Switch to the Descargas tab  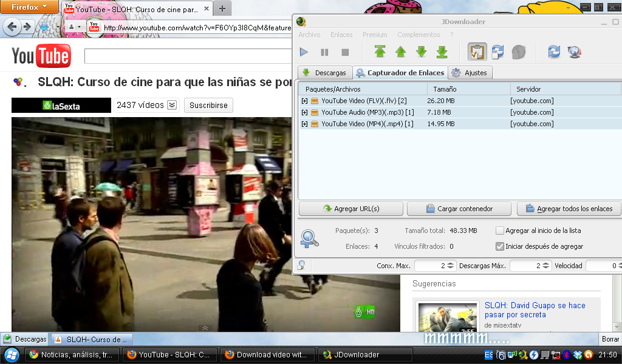[325, 72]
